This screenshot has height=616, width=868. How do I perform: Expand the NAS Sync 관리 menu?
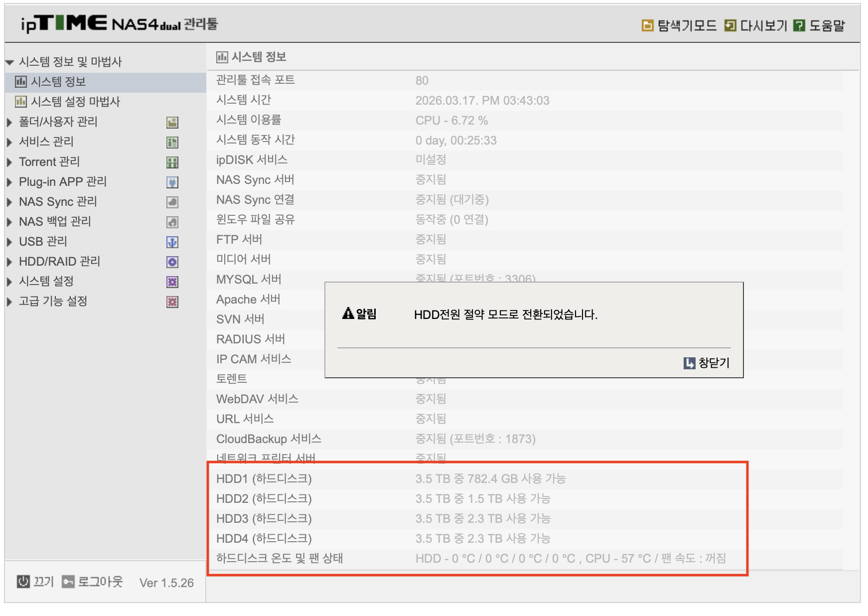(9, 202)
